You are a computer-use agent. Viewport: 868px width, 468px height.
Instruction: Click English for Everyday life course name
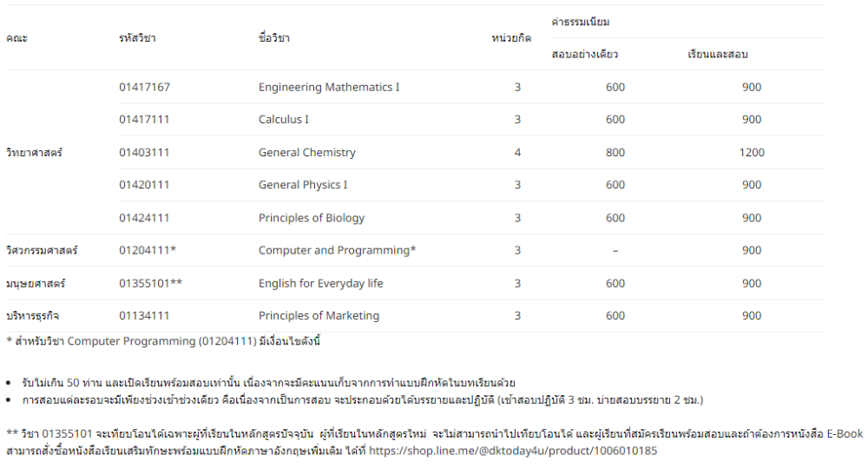click(x=320, y=283)
